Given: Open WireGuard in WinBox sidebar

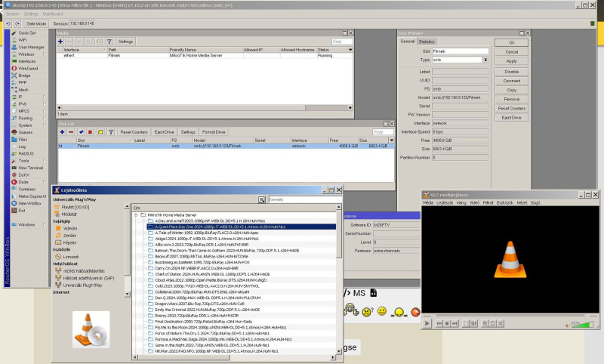Looking at the screenshot, I should tap(28, 69).
